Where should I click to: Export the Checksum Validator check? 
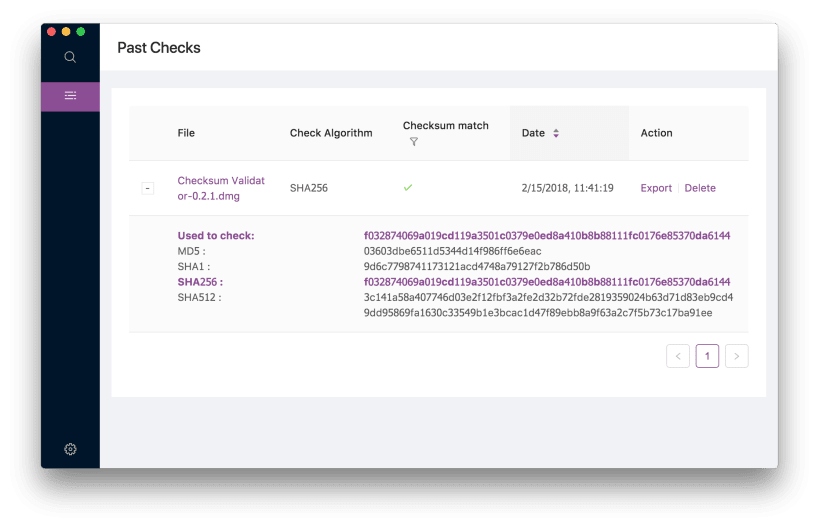[x=656, y=188]
